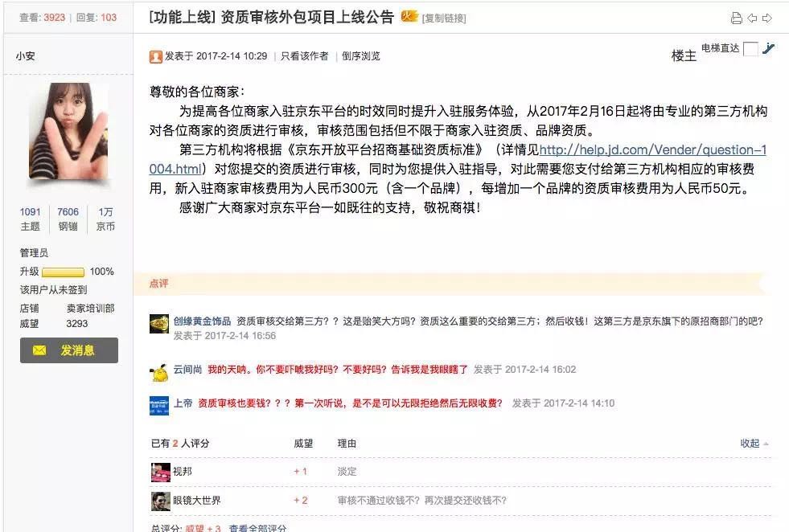View all ratings via 查看全部评分
Viewport: 789px width, 532px height.
pyautogui.click(x=257, y=528)
